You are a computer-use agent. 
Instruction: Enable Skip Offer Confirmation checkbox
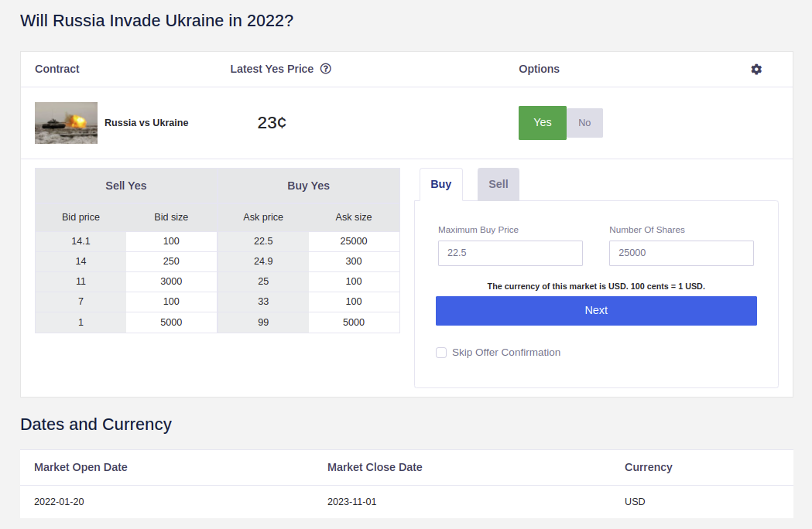(441, 353)
